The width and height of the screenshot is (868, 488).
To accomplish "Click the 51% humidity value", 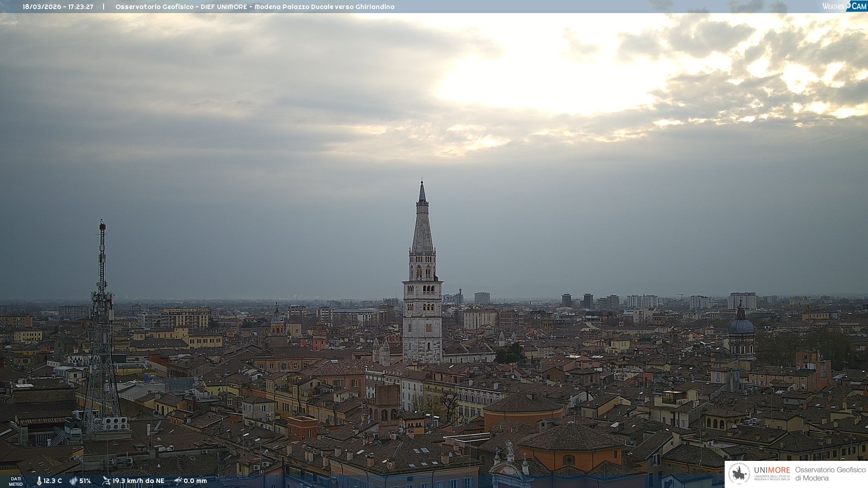I will click(85, 481).
